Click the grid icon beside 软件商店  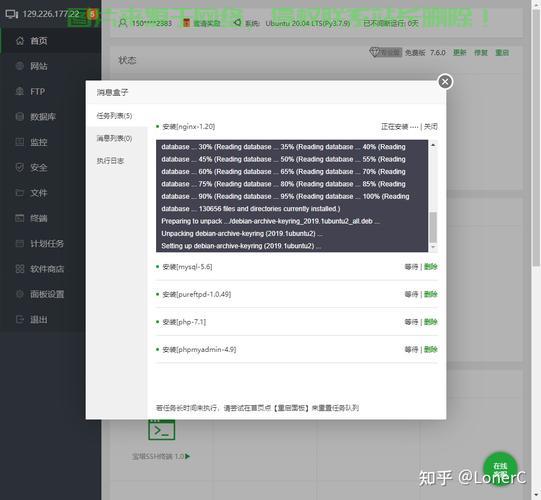20,269
